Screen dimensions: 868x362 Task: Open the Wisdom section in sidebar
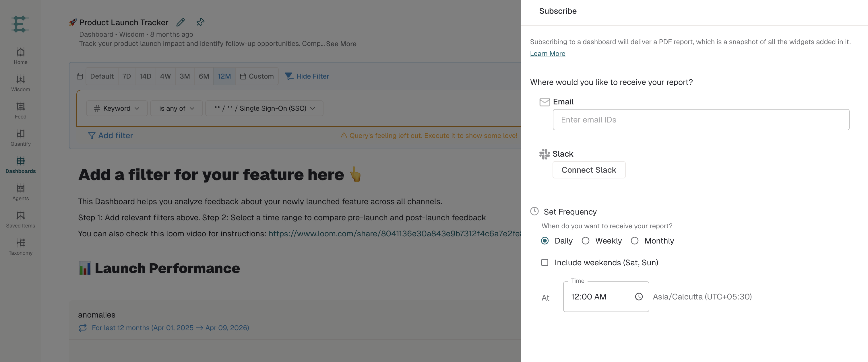(x=21, y=83)
